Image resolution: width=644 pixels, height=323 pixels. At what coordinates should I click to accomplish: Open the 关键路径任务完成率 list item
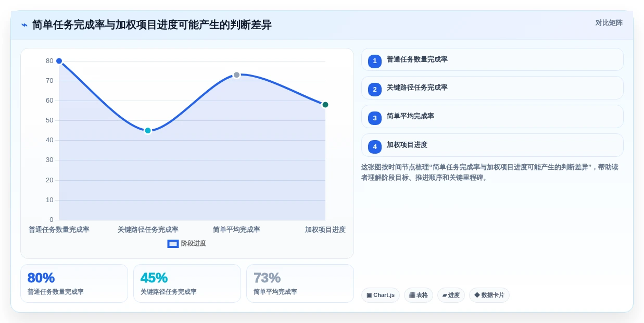click(x=492, y=88)
